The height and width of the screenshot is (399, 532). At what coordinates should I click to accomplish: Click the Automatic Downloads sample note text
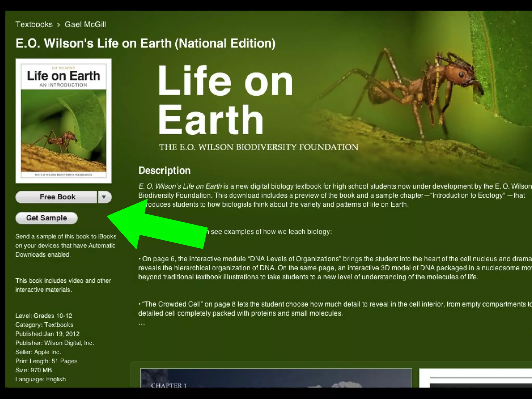[x=65, y=245]
